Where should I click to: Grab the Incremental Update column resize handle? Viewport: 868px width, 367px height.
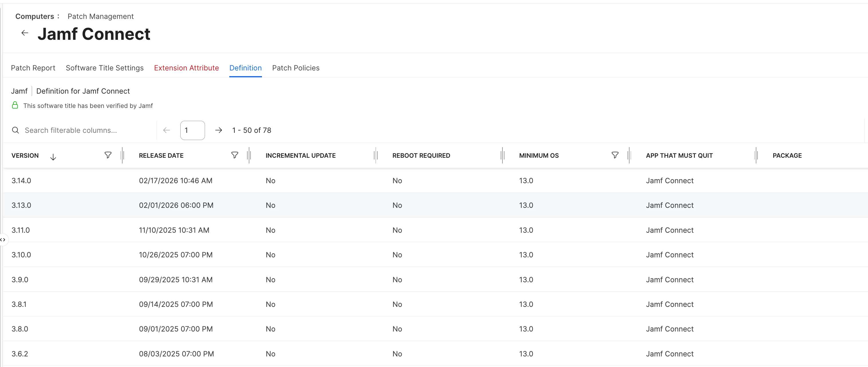tap(375, 155)
